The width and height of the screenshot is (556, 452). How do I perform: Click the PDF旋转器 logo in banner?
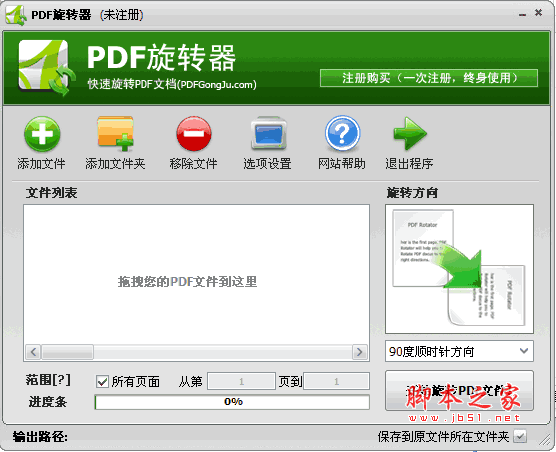point(47,67)
